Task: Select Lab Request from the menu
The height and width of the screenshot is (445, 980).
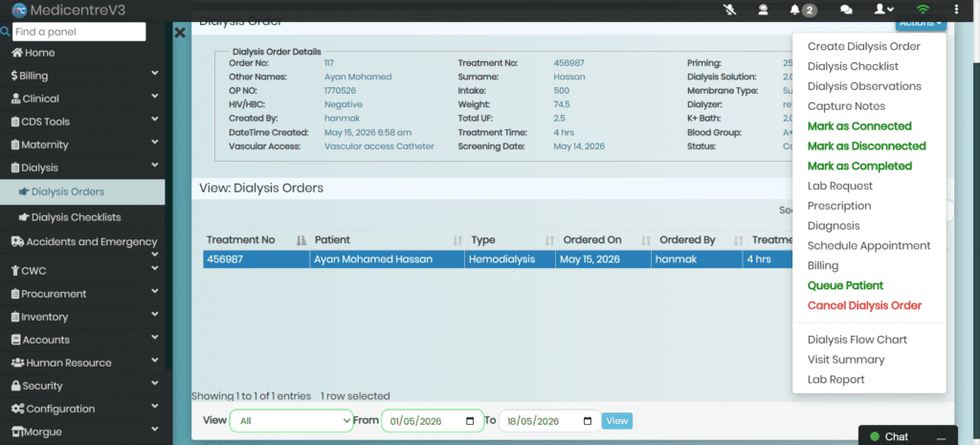Action: pos(840,187)
